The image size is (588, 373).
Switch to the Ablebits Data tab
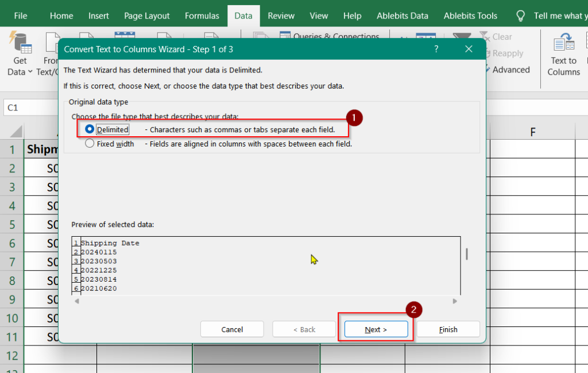coord(402,16)
